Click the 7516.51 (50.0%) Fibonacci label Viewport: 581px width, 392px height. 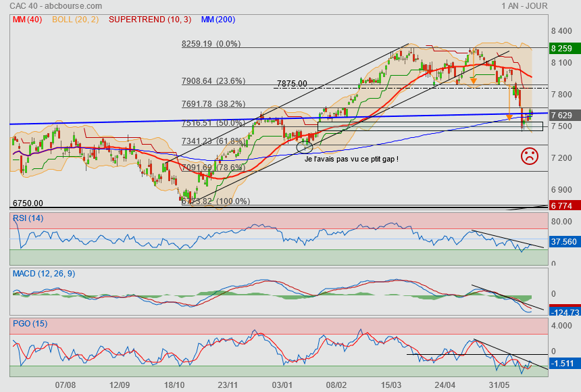tap(213, 123)
